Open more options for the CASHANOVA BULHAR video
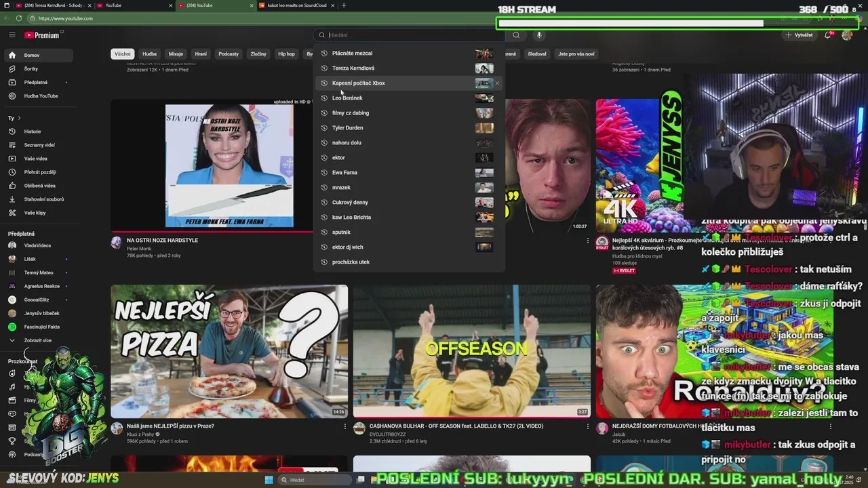Image resolution: width=868 pixels, height=488 pixels. pos(588,426)
